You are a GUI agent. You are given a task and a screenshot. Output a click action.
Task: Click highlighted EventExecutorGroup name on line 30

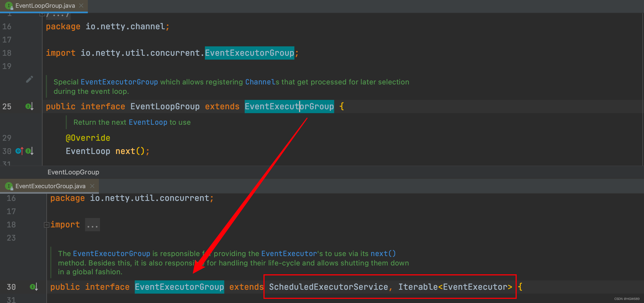(x=179, y=287)
